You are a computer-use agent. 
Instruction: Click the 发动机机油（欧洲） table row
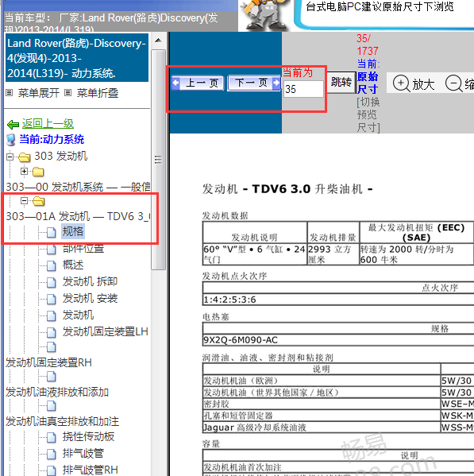tap(338, 381)
